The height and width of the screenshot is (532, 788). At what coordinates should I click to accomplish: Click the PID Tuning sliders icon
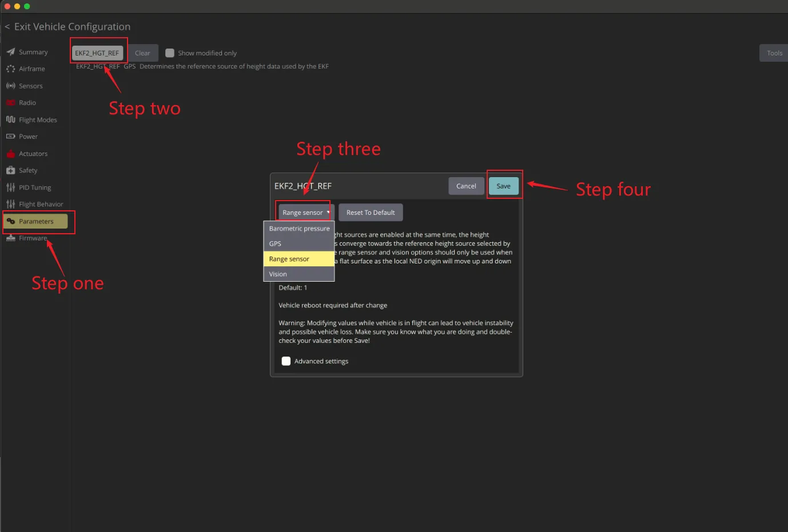coord(11,187)
